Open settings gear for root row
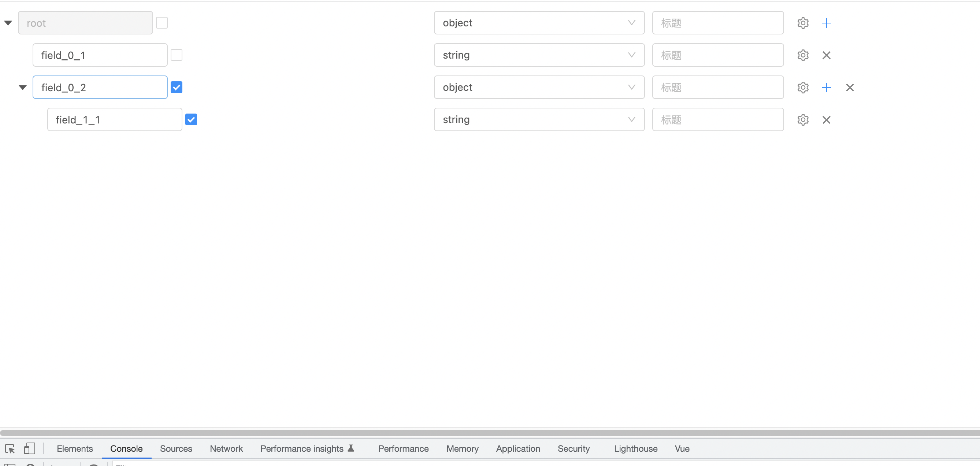Viewport: 980px width, 466px height. click(803, 23)
